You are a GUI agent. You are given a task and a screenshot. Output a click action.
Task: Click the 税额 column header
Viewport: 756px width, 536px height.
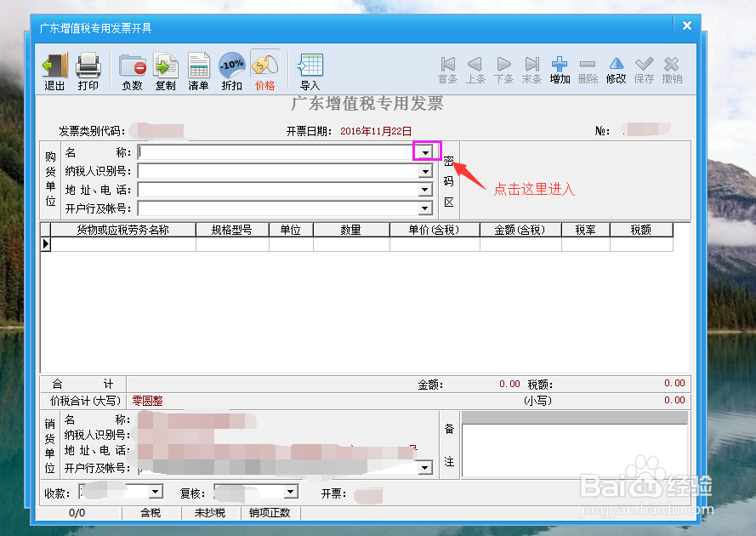point(641,230)
